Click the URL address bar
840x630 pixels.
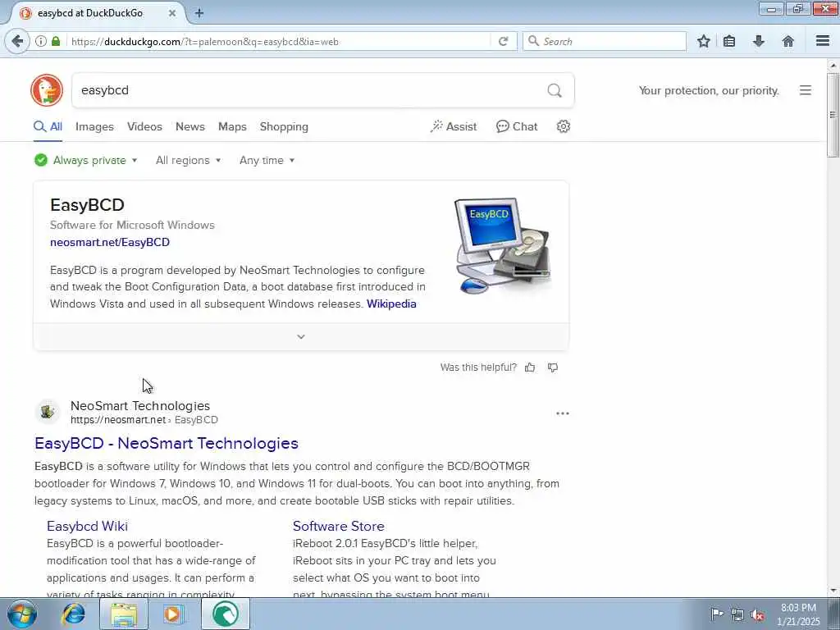tap(279, 41)
